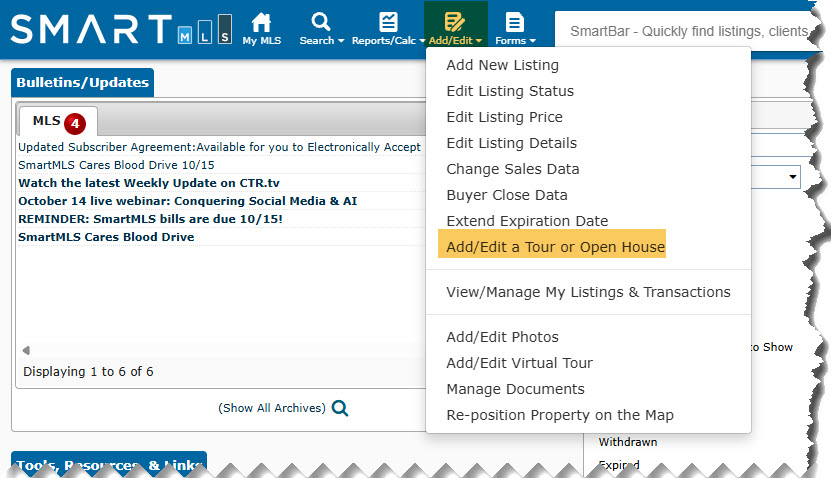
Task: Open the SmartMLS Cares Blood Drive 10/15 bulletin
Action: [x=116, y=165]
